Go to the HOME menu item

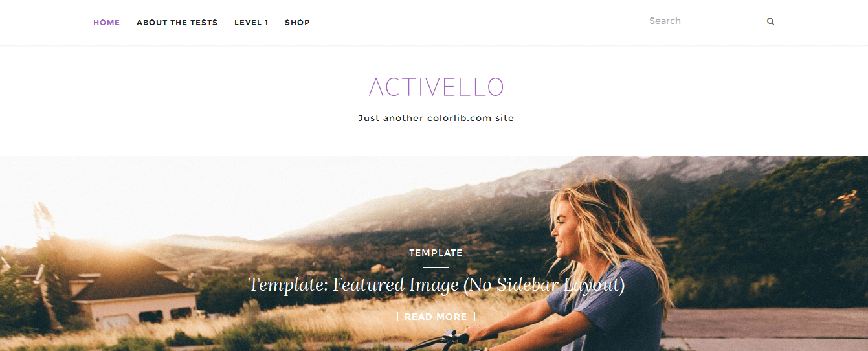point(107,23)
